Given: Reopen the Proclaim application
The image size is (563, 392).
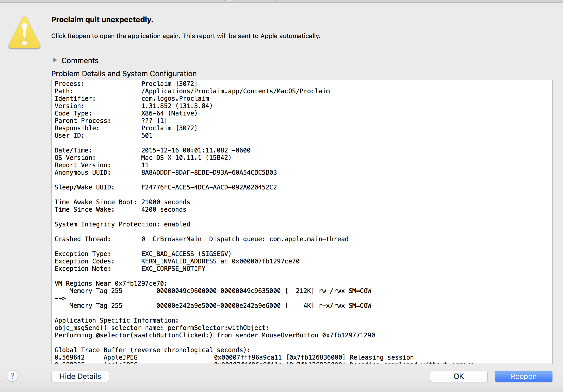Looking at the screenshot, I should point(523,376).
